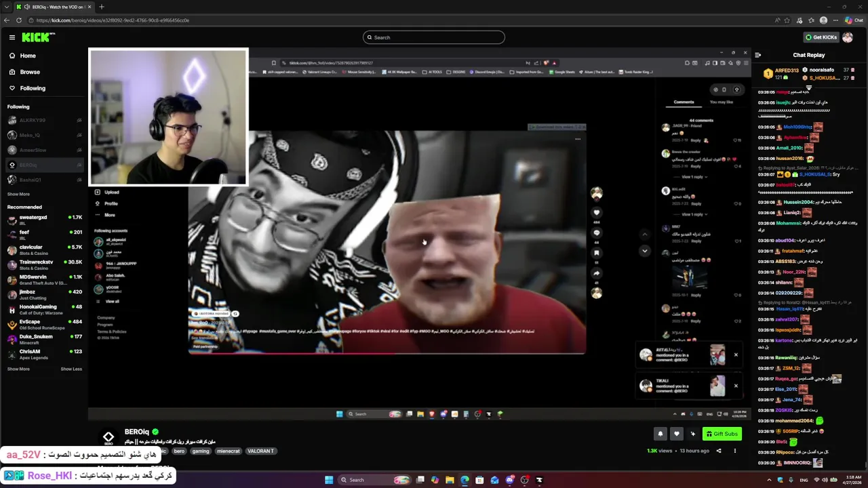Open the taskbar volume control
This screenshot has width=868, height=488.
[x=826, y=480]
